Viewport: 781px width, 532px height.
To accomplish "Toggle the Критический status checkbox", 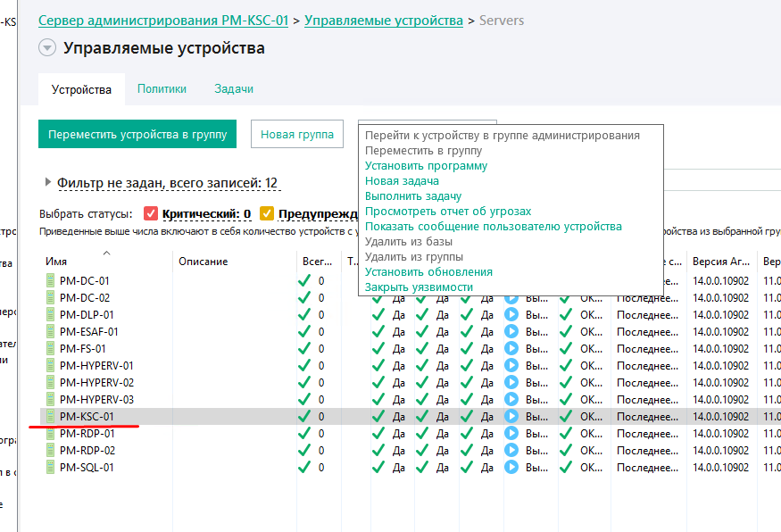I will pos(151,214).
